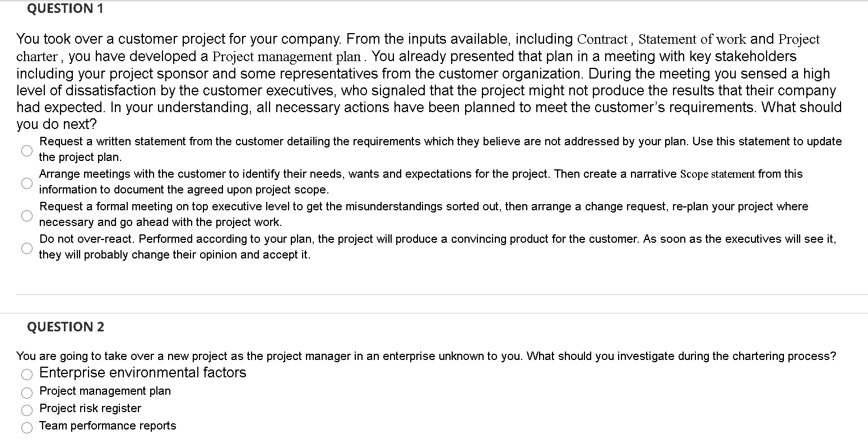The image size is (868, 448).
Task: Click the "Team performance reports" label text
Action: [x=108, y=426]
